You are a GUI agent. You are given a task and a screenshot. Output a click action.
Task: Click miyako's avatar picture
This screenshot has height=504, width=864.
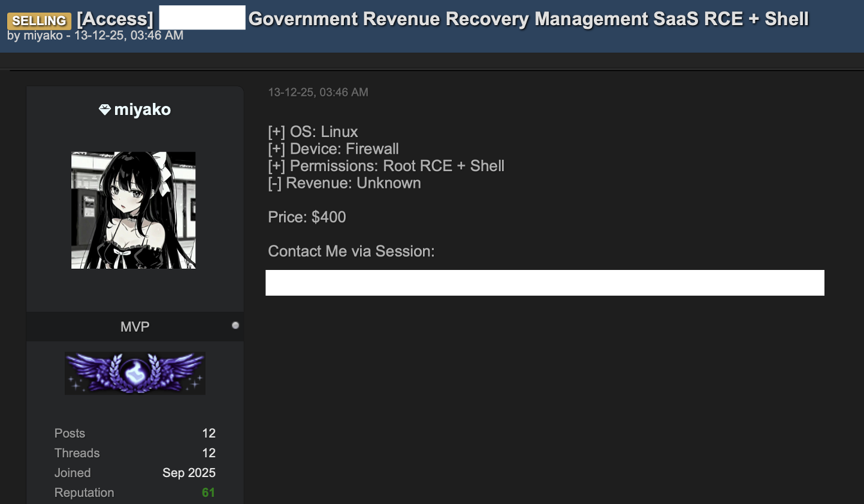pyautogui.click(x=134, y=210)
